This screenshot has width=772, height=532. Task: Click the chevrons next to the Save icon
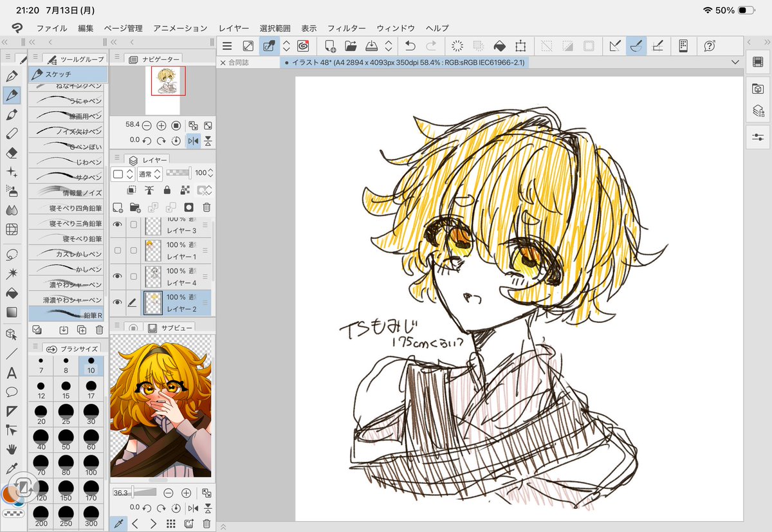(x=388, y=46)
